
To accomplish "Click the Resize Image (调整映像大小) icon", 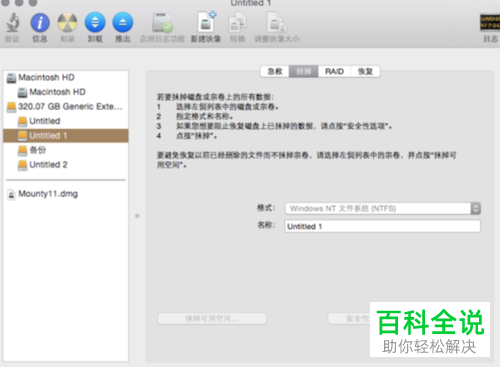I will click(277, 23).
